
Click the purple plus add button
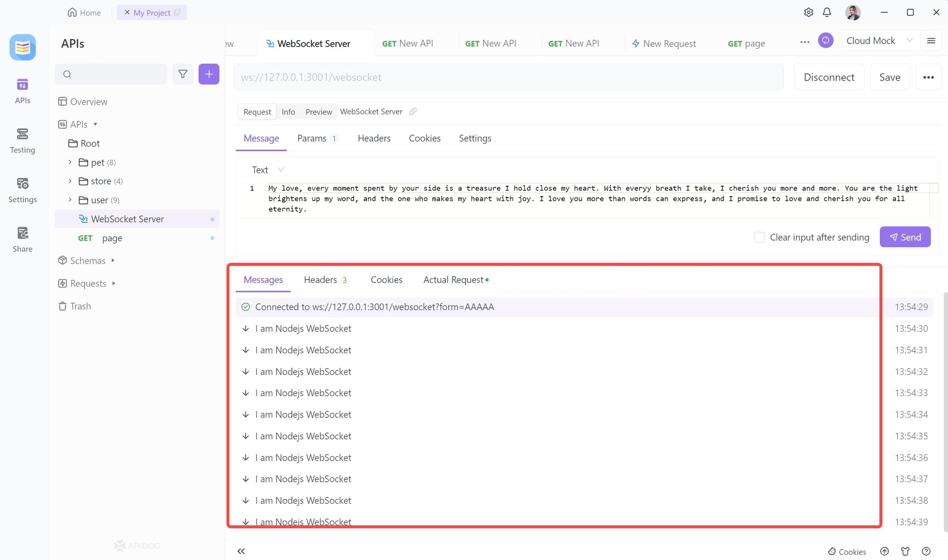pyautogui.click(x=209, y=74)
